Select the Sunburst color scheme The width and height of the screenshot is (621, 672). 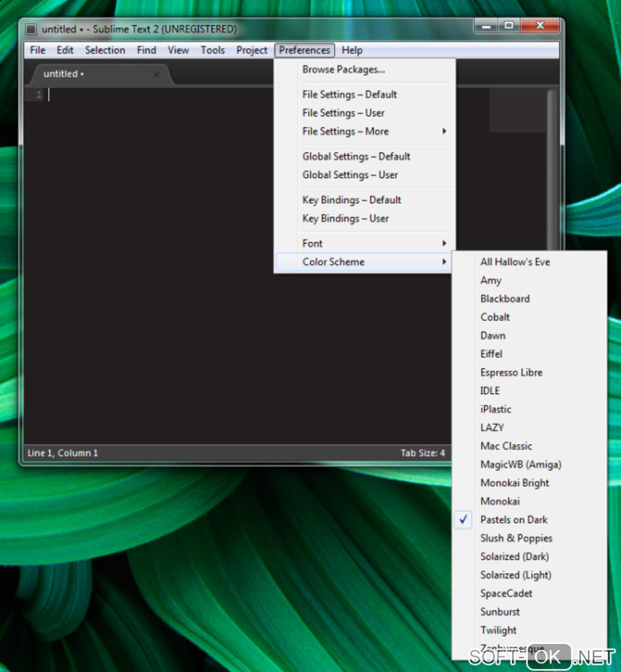pyautogui.click(x=529, y=612)
